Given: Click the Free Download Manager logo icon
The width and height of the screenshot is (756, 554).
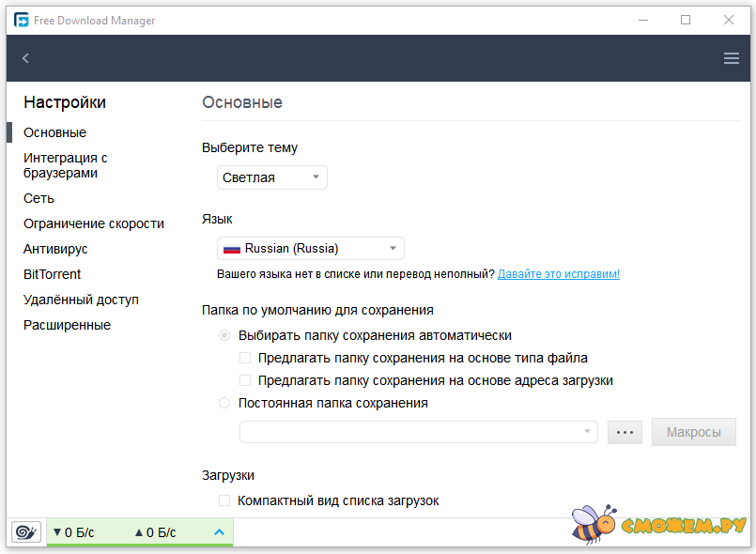Looking at the screenshot, I should pyautogui.click(x=21, y=20).
